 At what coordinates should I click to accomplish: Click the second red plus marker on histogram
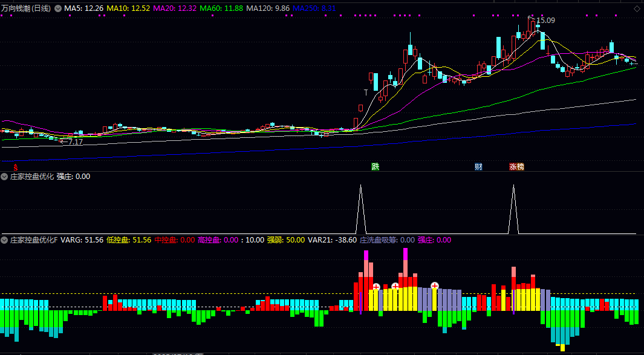point(395,285)
